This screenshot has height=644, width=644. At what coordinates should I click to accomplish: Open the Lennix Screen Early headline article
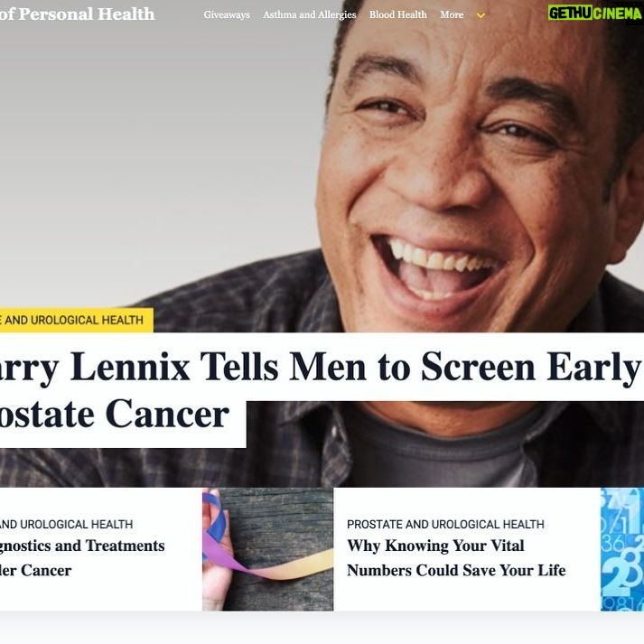[x=321, y=368]
